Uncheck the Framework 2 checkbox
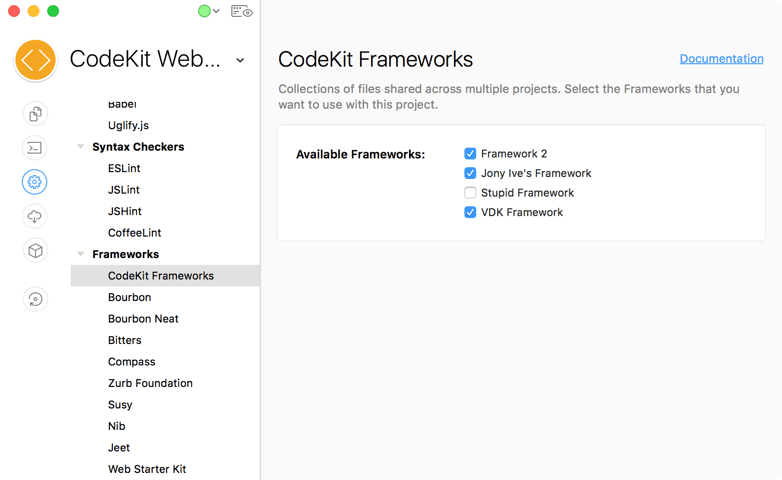 click(470, 154)
